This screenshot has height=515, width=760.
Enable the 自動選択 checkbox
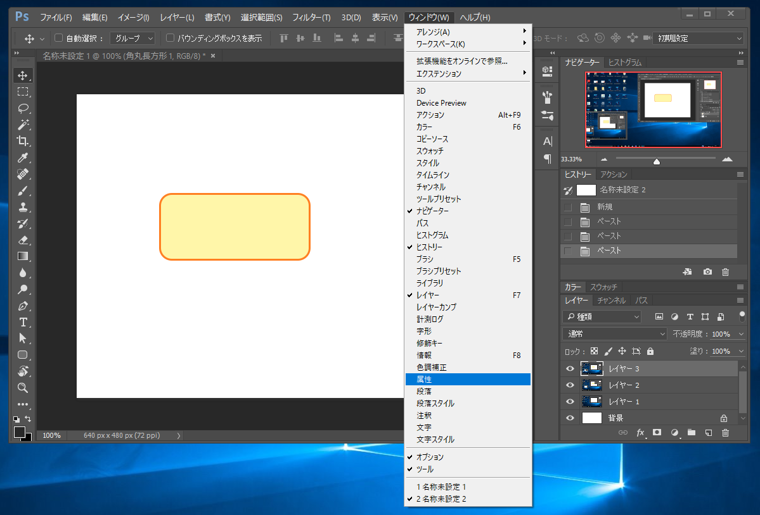[x=58, y=38]
